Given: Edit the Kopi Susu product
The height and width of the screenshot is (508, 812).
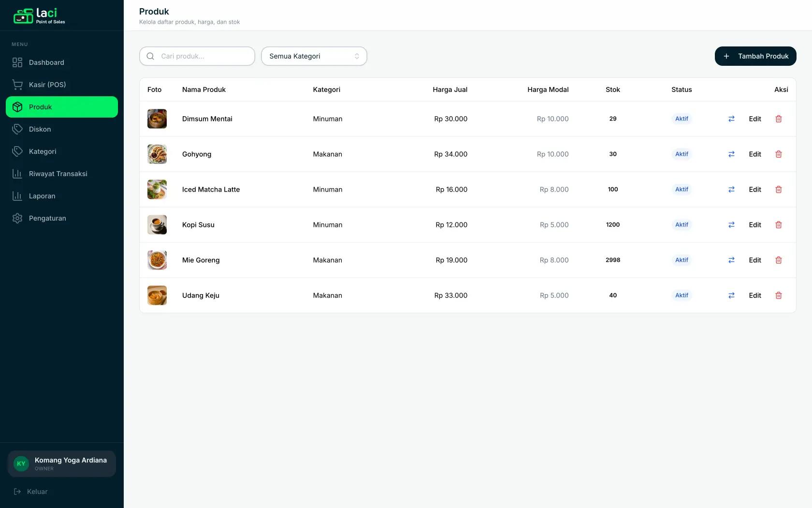Looking at the screenshot, I should 755,224.
